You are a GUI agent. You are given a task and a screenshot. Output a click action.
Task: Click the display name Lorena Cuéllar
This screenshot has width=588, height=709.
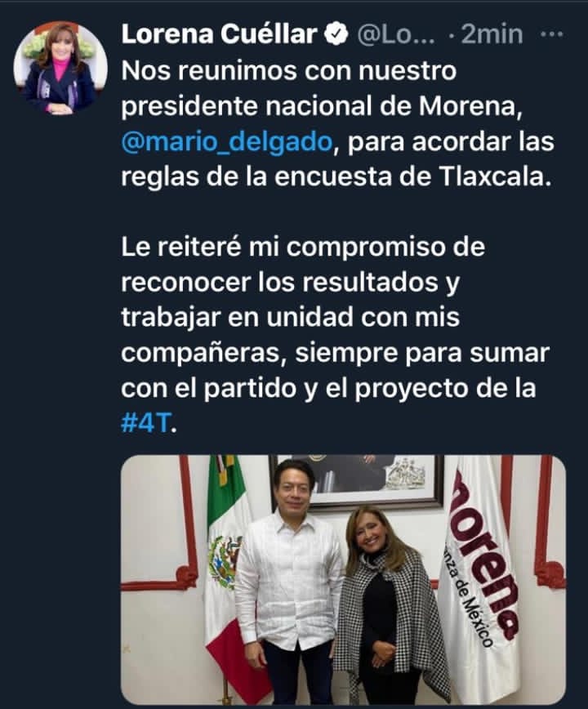pyautogui.click(x=219, y=34)
